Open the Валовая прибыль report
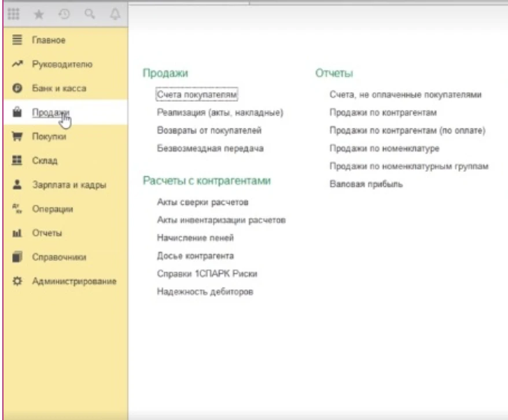This screenshot has width=508, height=420. (366, 185)
